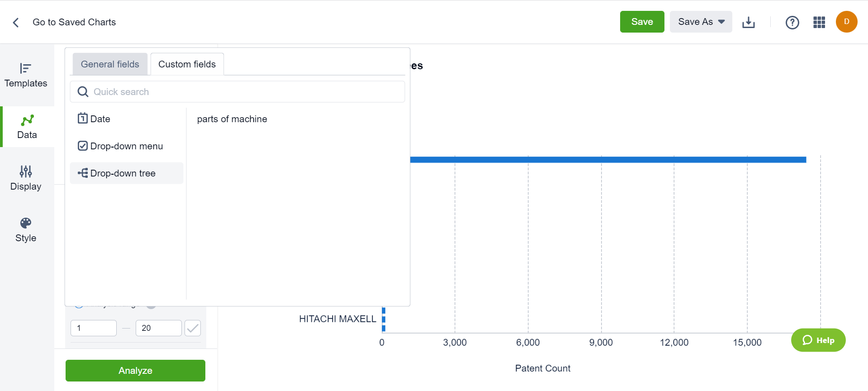868x391 pixels.
Task: Open the apps grid menu
Action: [819, 22]
